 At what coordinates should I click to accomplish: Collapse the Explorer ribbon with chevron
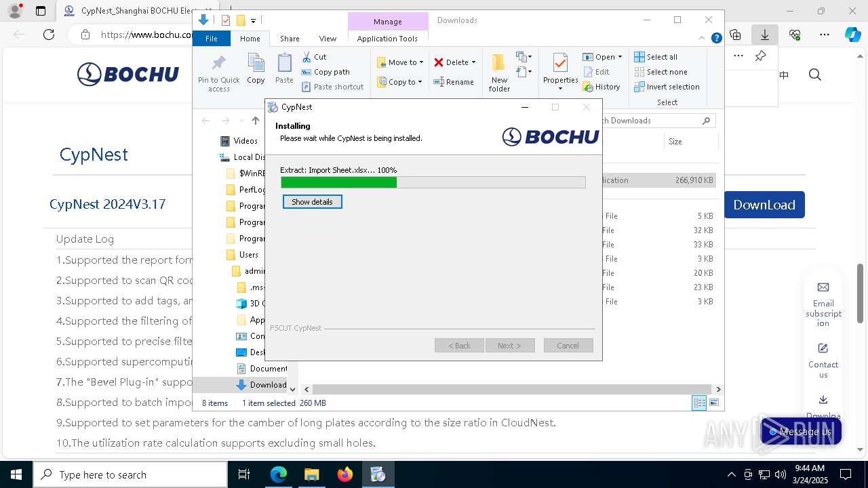(703, 38)
